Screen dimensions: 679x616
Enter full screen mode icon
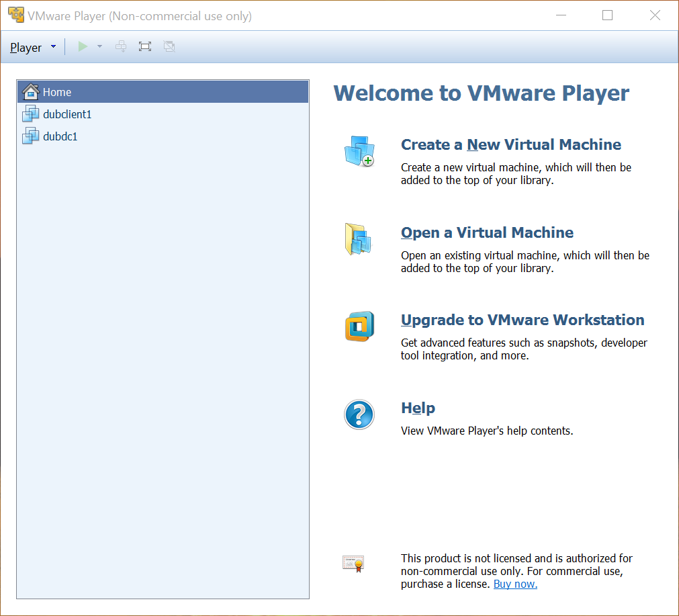click(x=144, y=46)
